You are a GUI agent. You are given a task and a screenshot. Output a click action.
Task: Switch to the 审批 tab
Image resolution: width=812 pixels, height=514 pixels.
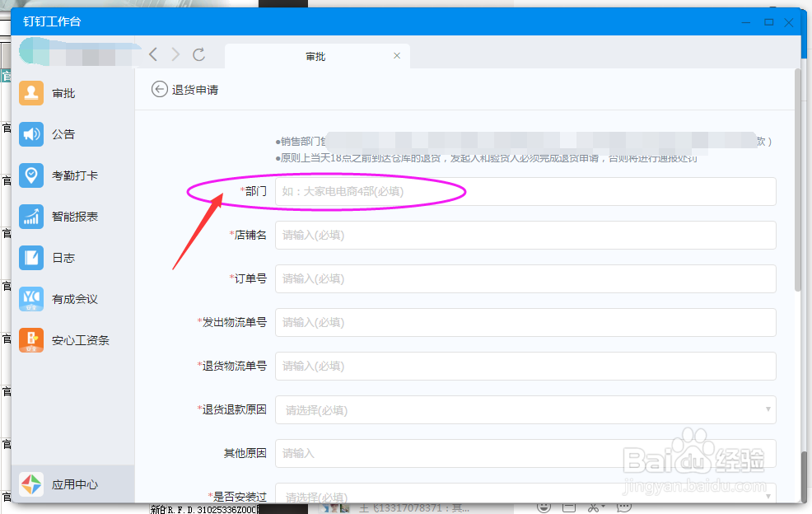tap(315, 56)
